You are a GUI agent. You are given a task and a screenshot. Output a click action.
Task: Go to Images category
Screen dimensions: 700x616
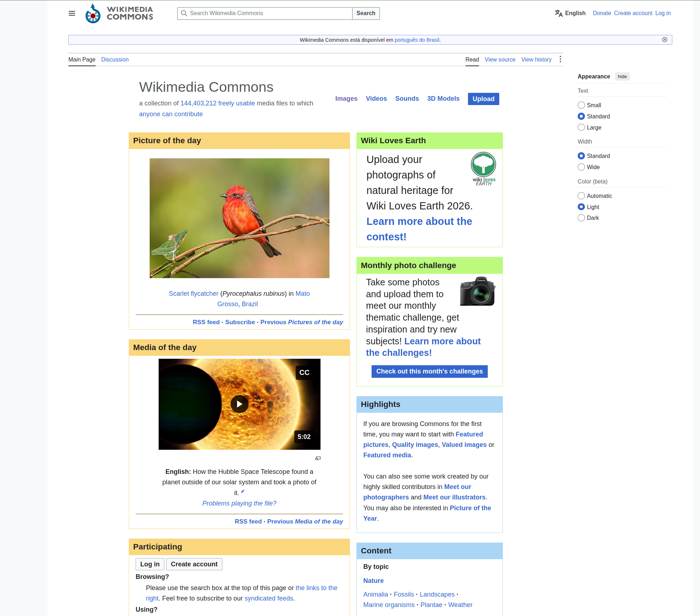coord(346,99)
